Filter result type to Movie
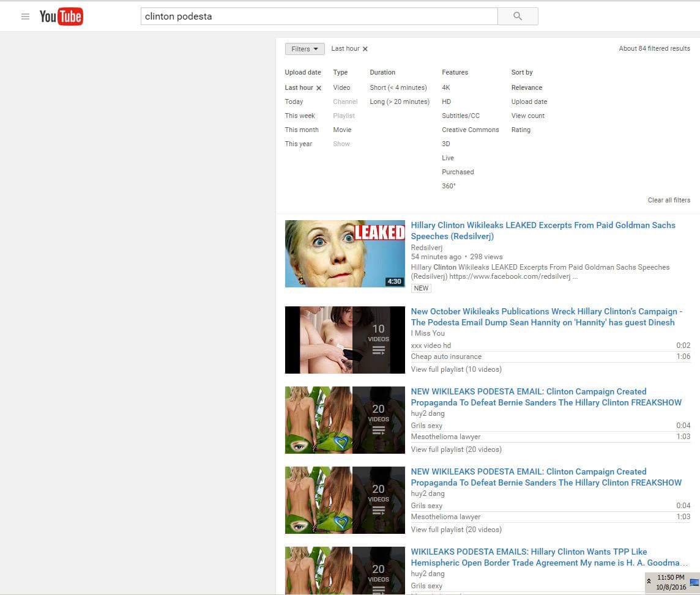The width and height of the screenshot is (700, 595). pos(342,130)
